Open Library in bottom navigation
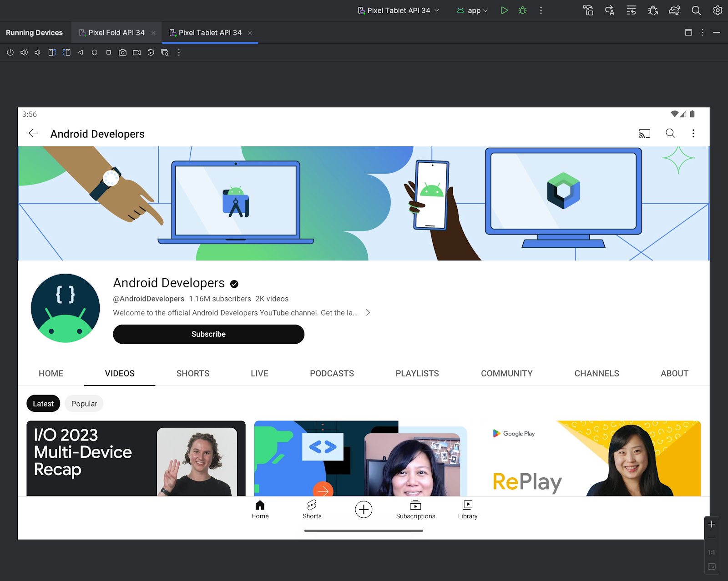The image size is (728, 581). tap(468, 510)
